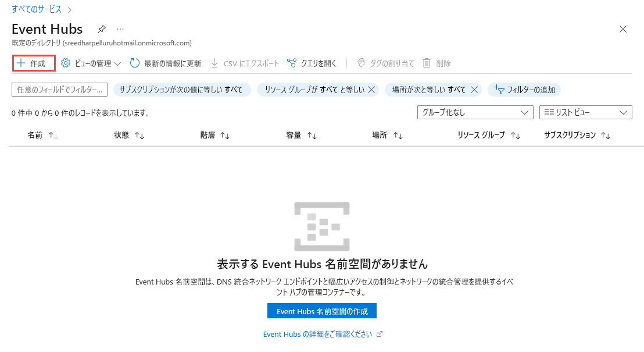Sort by サブスクリプション column
Image resolution: width=644 pixels, height=352 pixels.
click(x=577, y=135)
